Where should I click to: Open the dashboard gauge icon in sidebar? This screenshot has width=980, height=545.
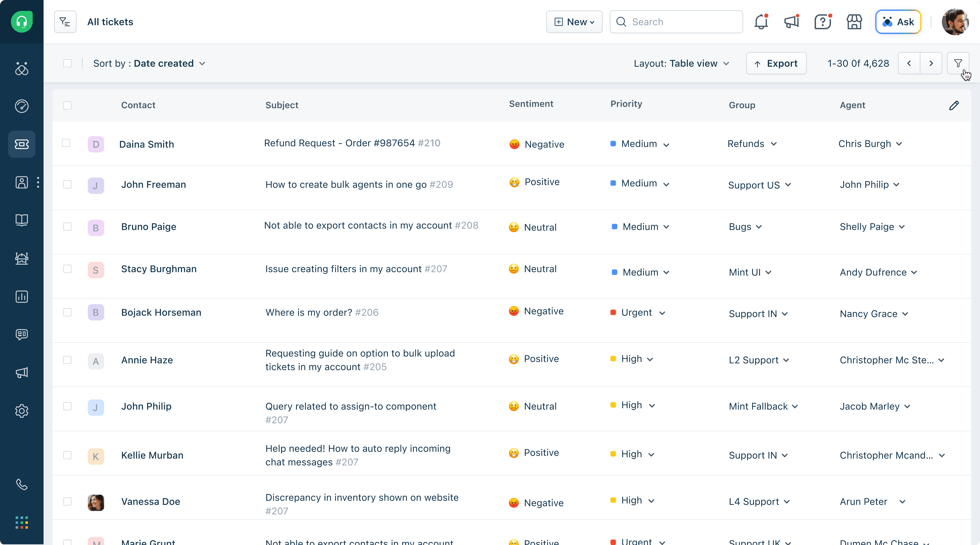[22, 106]
